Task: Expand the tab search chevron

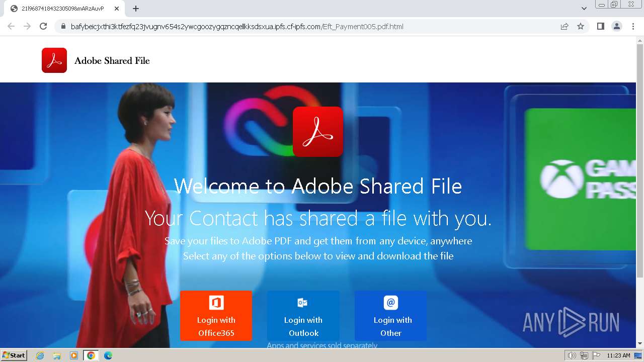Action: click(584, 9)
